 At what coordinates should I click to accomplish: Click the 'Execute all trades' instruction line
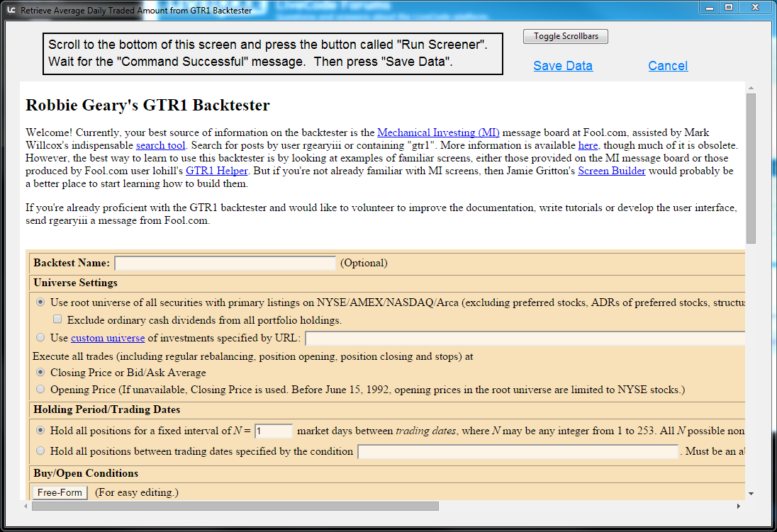[x=252, y=356]
